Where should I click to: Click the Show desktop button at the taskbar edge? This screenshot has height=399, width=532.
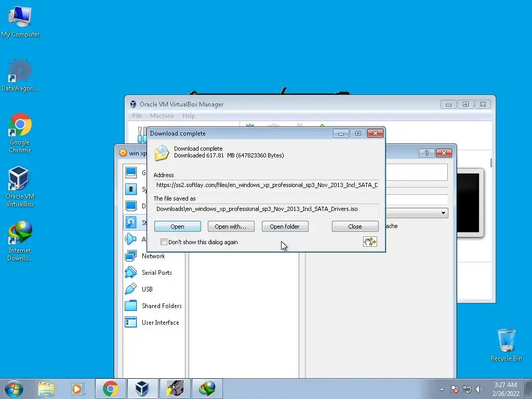pos(528,389)
